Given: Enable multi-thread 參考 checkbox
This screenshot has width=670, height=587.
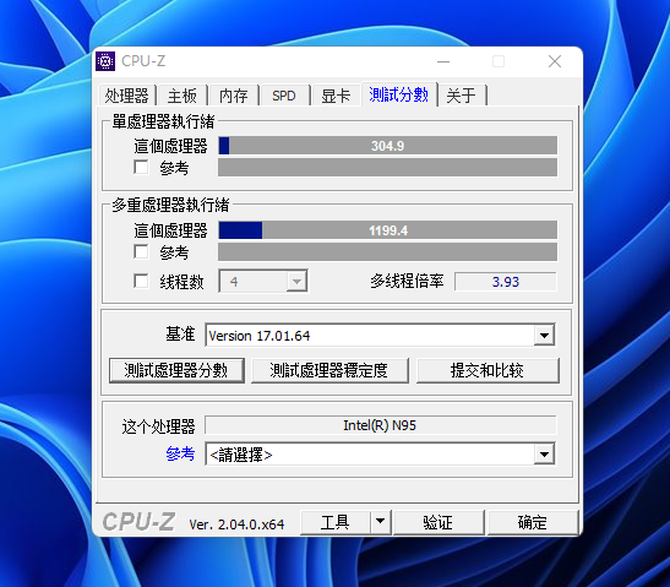Looking at the screenshot, I should pos(141,252).
